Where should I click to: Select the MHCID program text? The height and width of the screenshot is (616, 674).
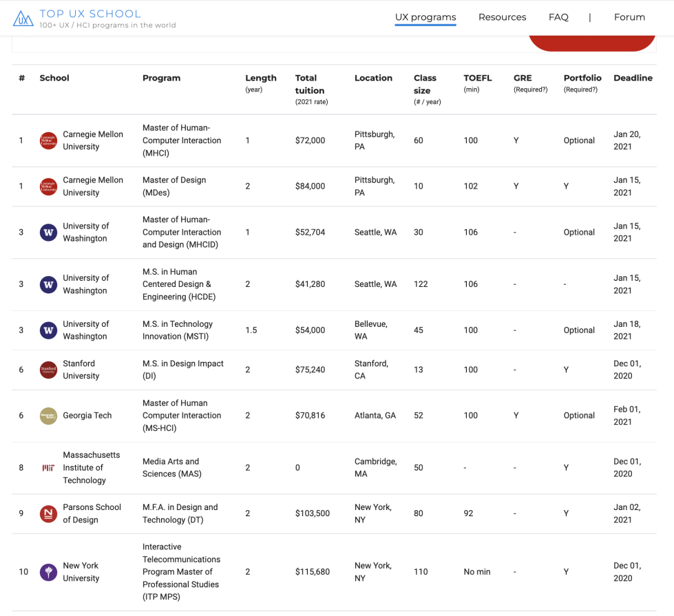click(x=182, y=232)
